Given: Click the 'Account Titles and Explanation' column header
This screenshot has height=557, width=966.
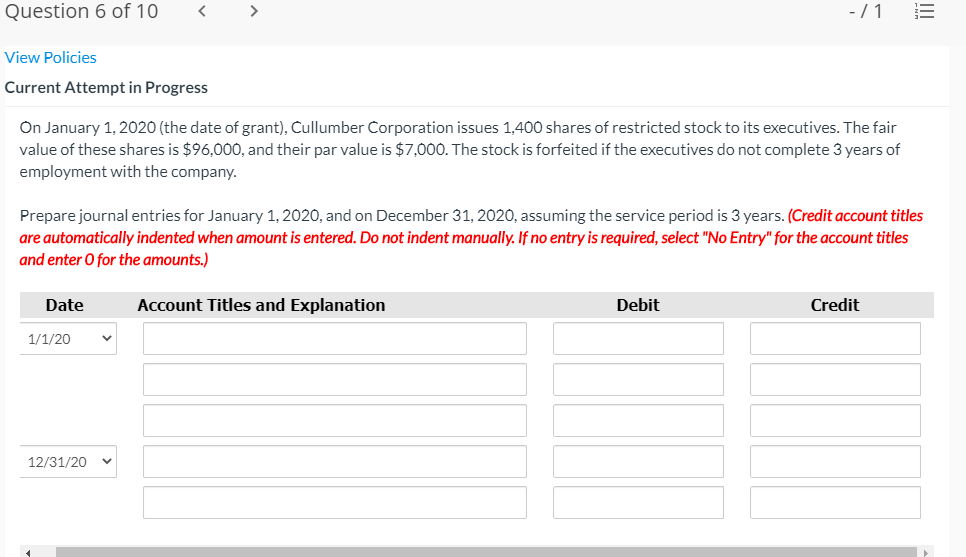Looking at the screenshot, I should pyautogui.click(x=261, y=305).
